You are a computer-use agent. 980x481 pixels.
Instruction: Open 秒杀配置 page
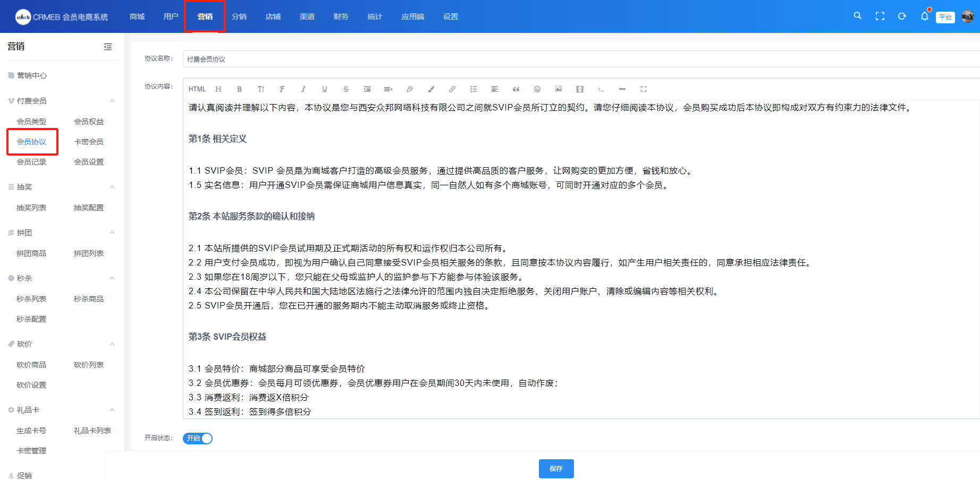(x=31, y=319)
